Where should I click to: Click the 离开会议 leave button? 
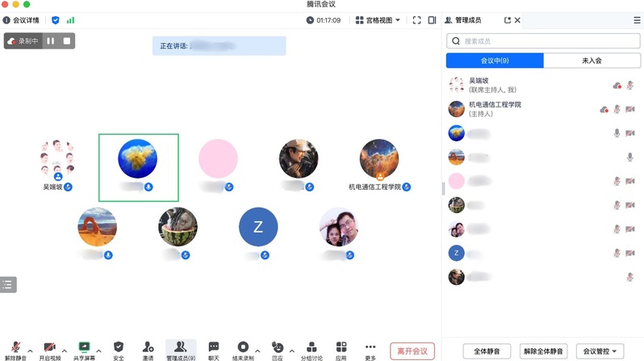click(412, 351)
